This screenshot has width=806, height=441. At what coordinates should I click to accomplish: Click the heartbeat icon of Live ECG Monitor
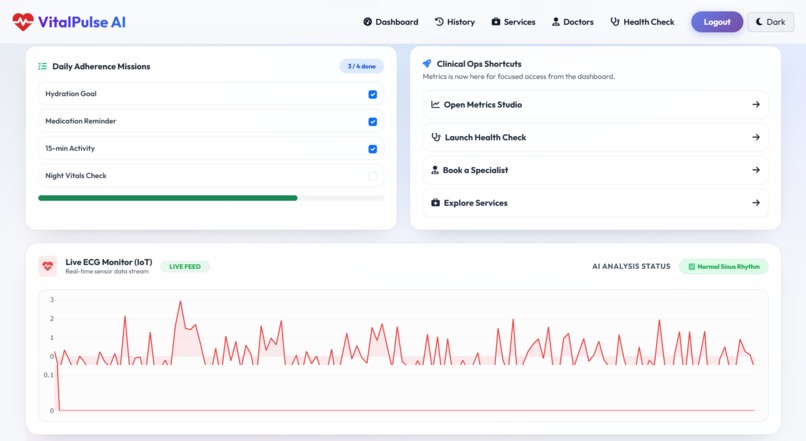coord(48,266)
